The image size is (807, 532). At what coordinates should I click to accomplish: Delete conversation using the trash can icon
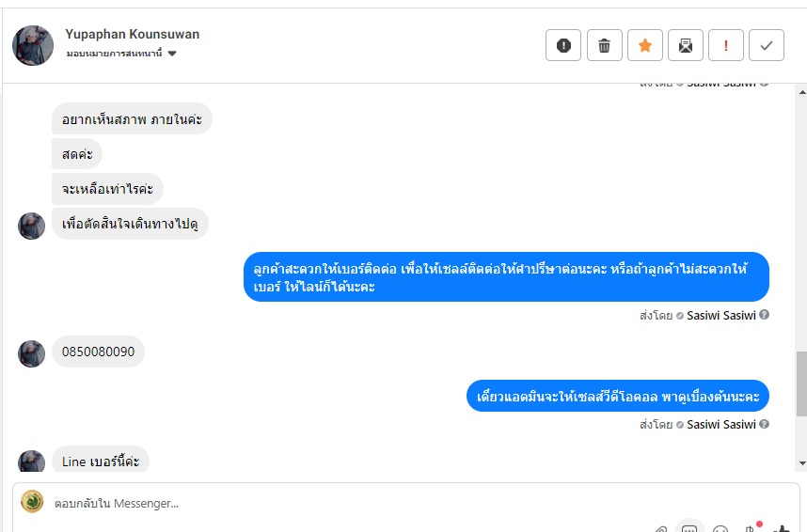click(x=604, y=45)
